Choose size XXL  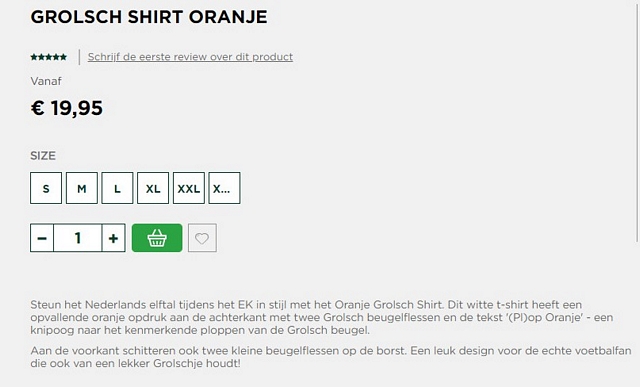coord(189,188)
